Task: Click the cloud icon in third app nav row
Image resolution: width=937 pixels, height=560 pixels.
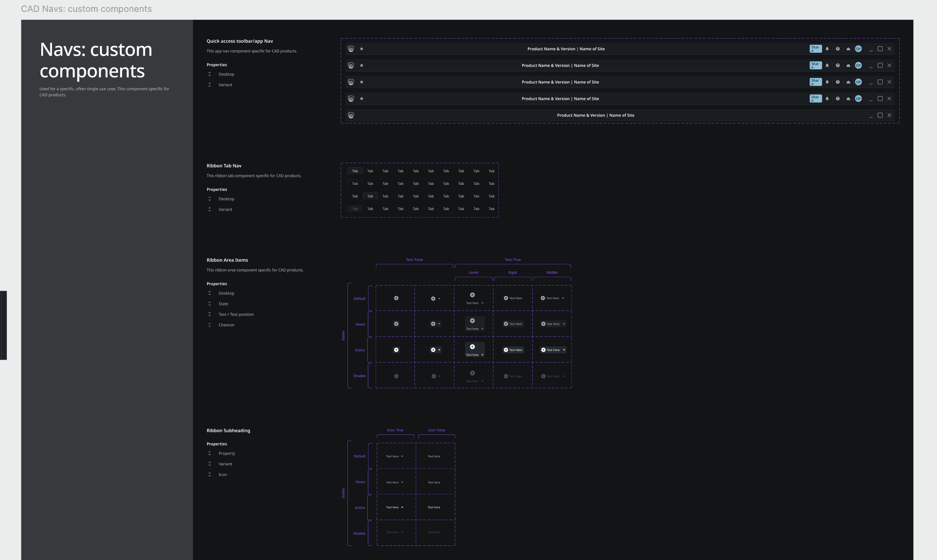Action: tap(848, 82)
